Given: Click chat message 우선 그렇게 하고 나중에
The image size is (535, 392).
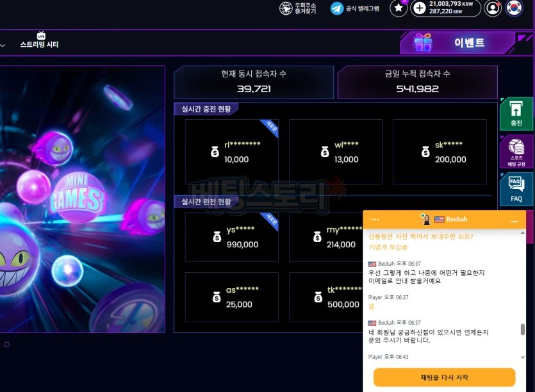Looking at the screenshot, I should click(x=427, y=277).
